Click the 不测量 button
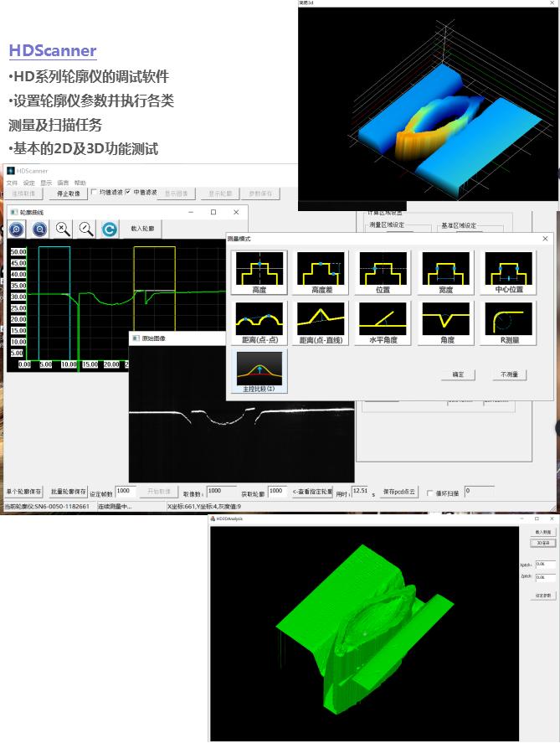Image resolution: width=560 pixels, height=743 pixels. click(509, 374)
